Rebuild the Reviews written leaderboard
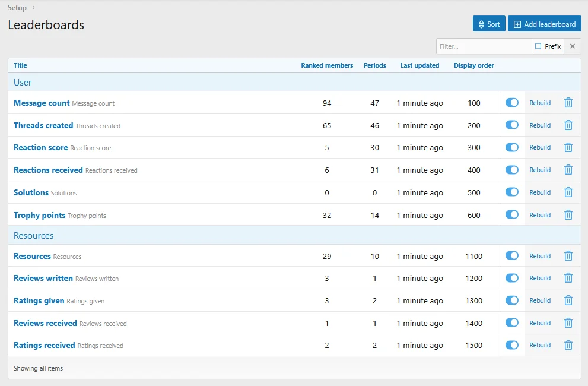 pyautogui.click(x=540, y=278)
